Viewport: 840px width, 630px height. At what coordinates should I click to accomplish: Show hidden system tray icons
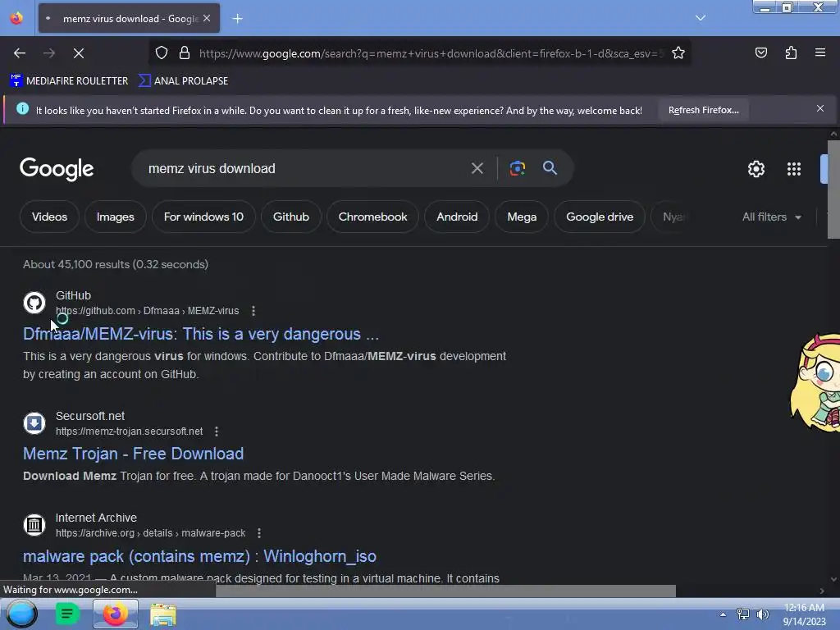coord(723,614)
